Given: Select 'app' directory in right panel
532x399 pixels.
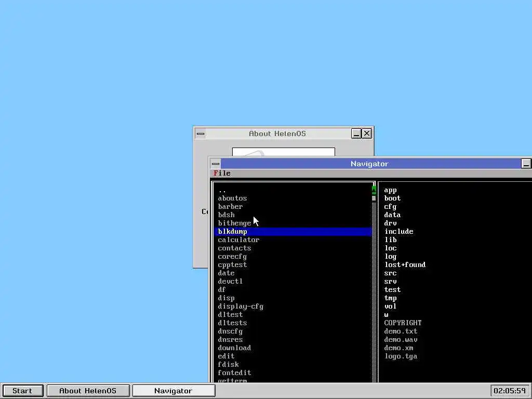Looking at the screenshot, I should point(391,190).
